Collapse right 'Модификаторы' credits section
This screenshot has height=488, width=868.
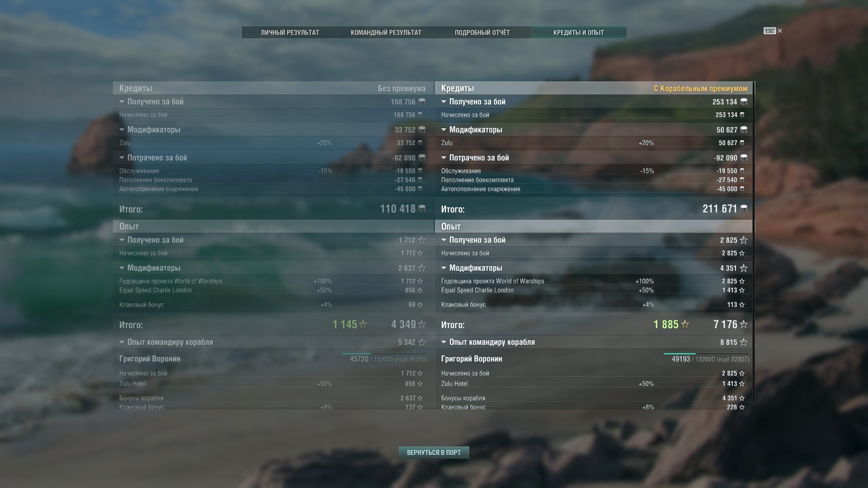(443, 130)
